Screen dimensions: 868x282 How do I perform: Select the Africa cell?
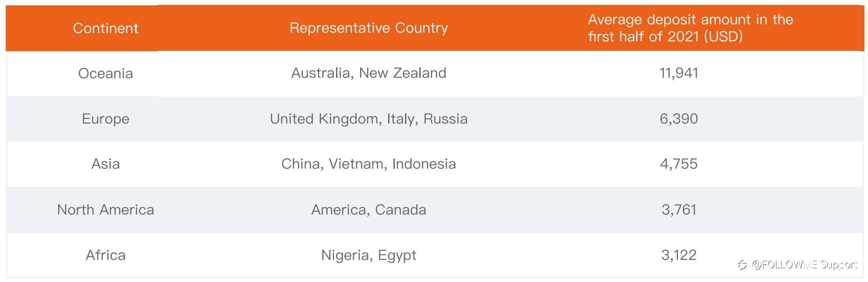[105, 255]
